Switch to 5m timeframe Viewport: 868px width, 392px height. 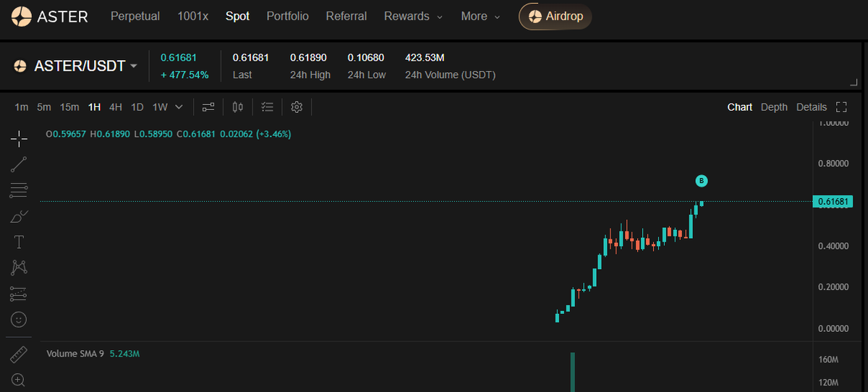[x=44, y=107]
